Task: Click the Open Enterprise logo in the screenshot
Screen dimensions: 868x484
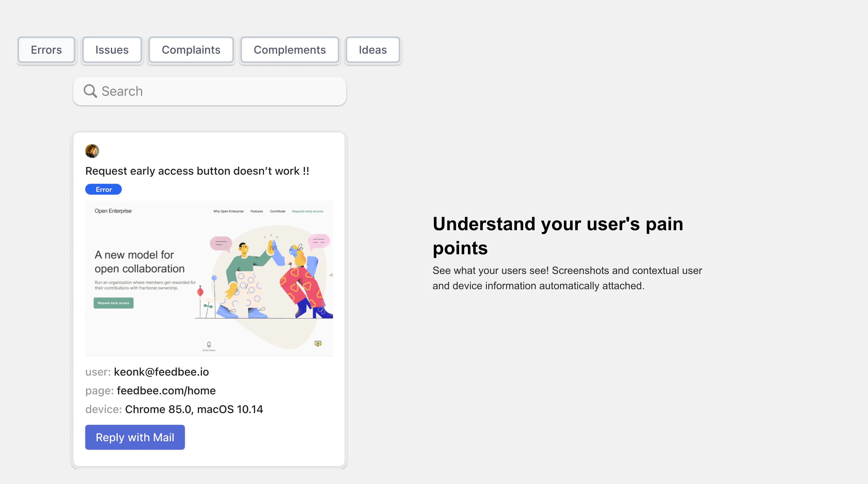Action: (113, 211)
